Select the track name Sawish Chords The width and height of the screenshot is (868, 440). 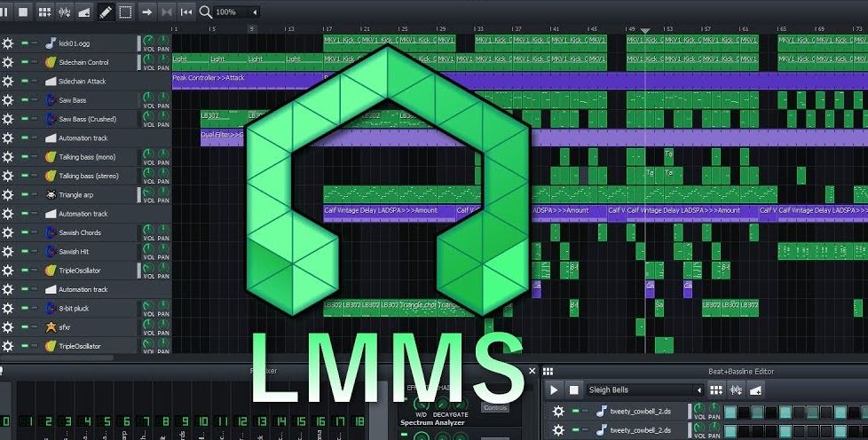pos(80,232)
